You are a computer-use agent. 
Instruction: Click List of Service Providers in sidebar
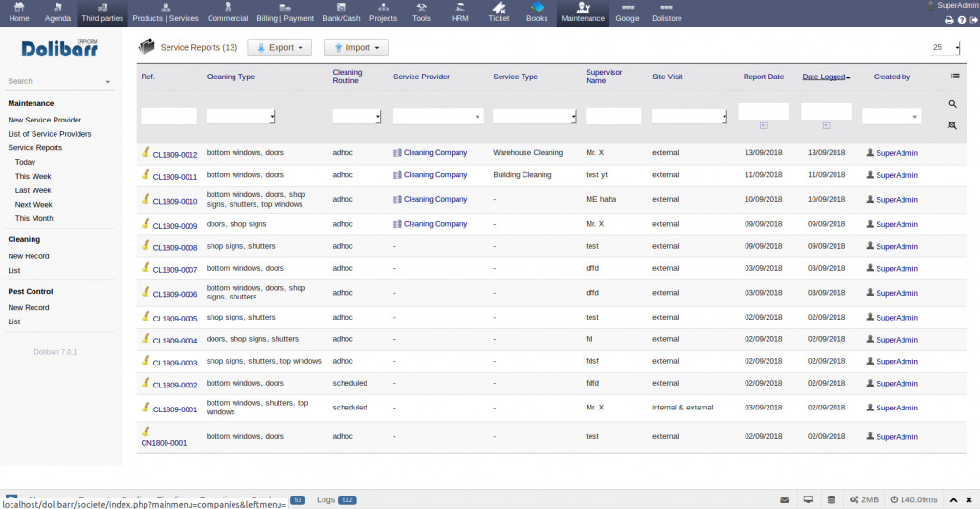click(50, 134)
